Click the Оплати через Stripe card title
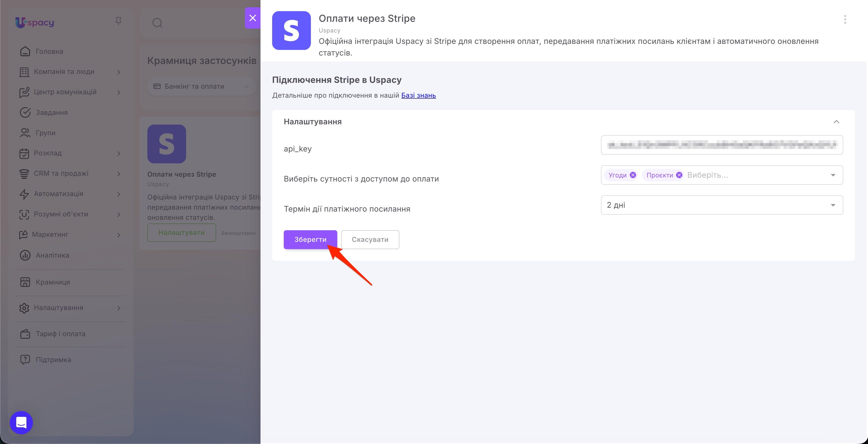The width and height of the screenshot is (868, 444). 181,174
